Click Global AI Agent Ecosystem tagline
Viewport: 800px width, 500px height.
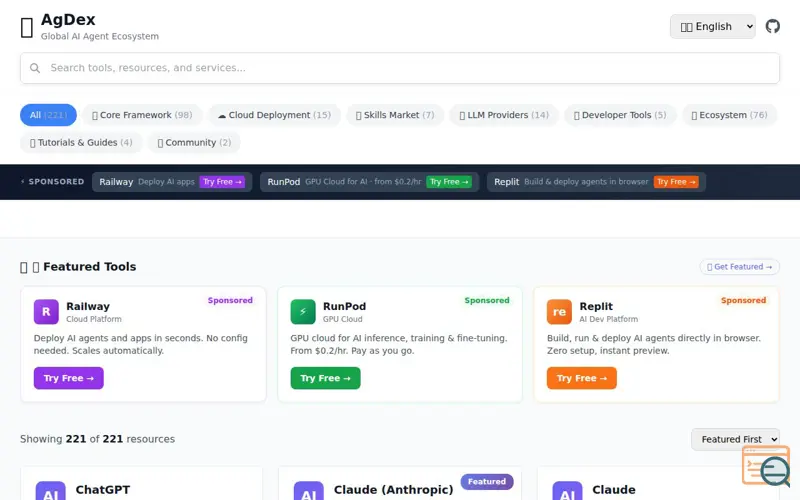point(99,36)
